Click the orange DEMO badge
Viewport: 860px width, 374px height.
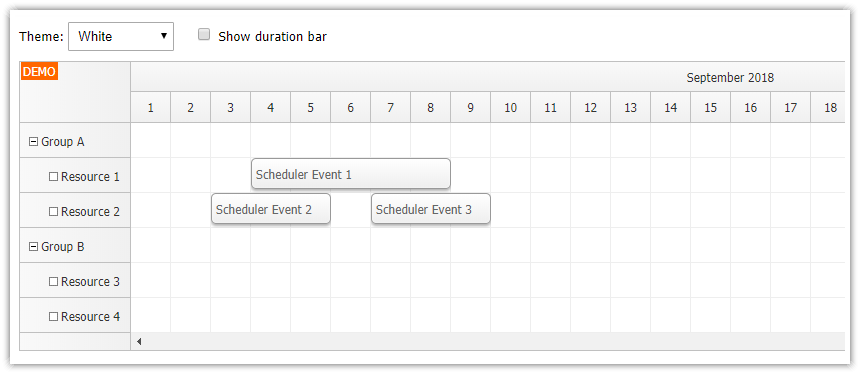39,72
